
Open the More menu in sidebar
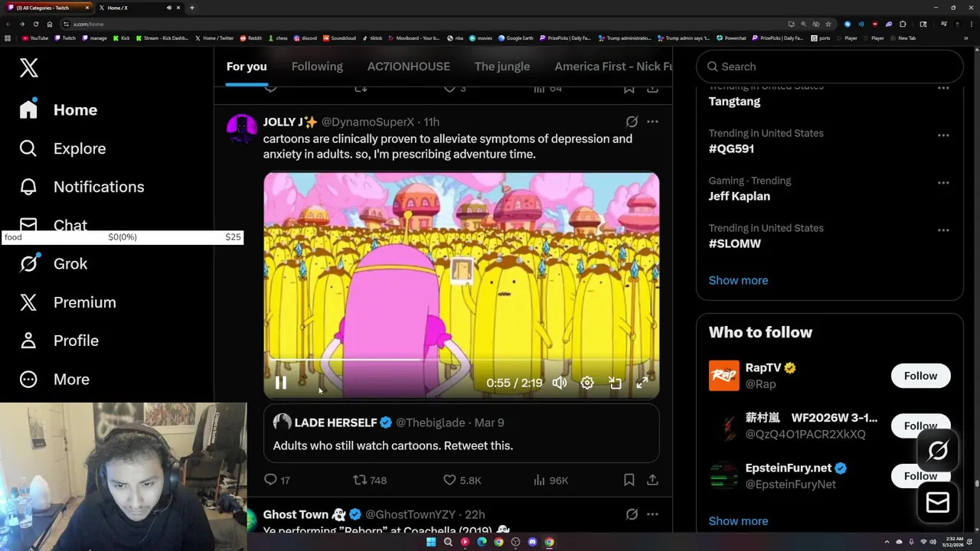54,380
